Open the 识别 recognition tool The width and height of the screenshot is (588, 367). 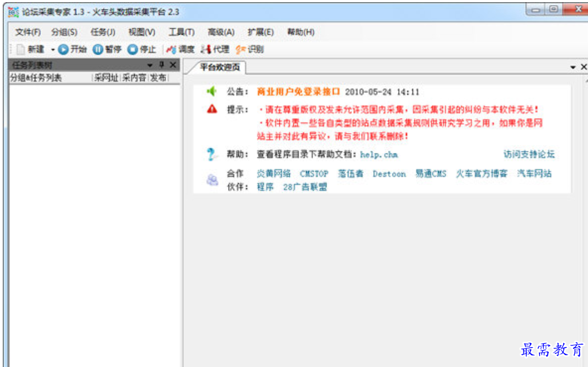coord(250,49)
